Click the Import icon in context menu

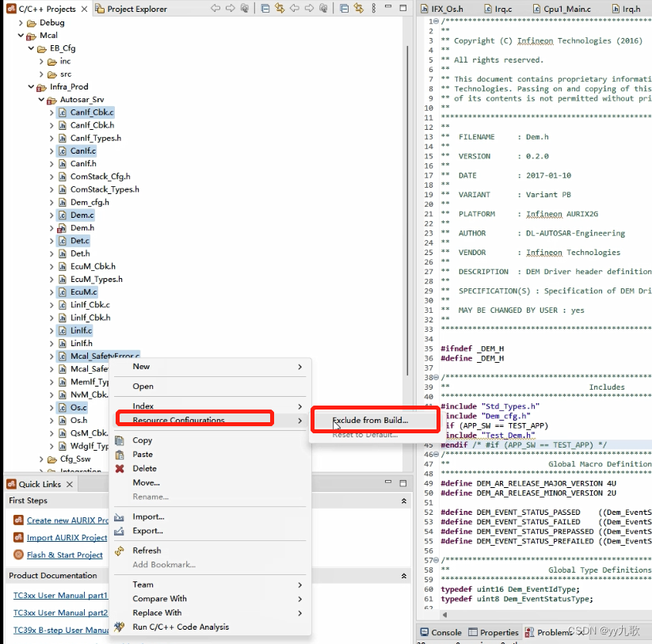(120, 517)
